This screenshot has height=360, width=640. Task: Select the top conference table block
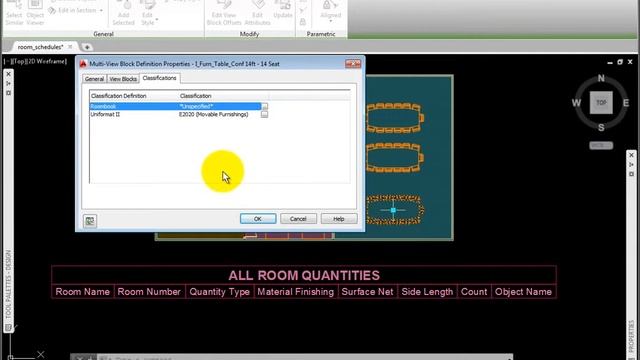coord(395,118)
